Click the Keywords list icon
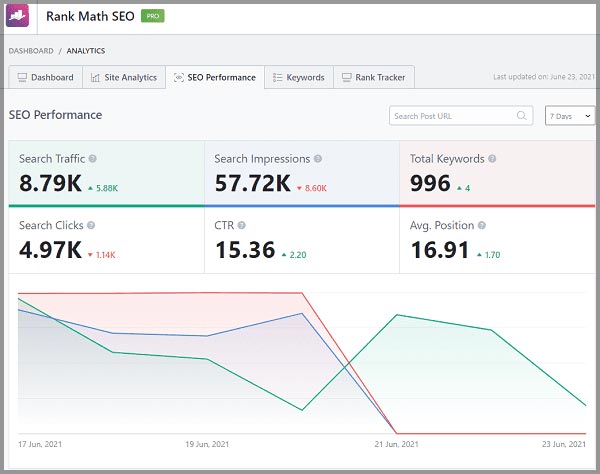Image resolution: width=600 pixels, height=474 pixels. coord(277,78)
